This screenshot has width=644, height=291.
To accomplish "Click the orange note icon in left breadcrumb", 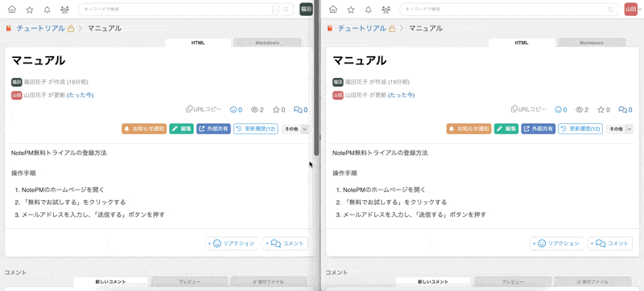I will (9, 28).
